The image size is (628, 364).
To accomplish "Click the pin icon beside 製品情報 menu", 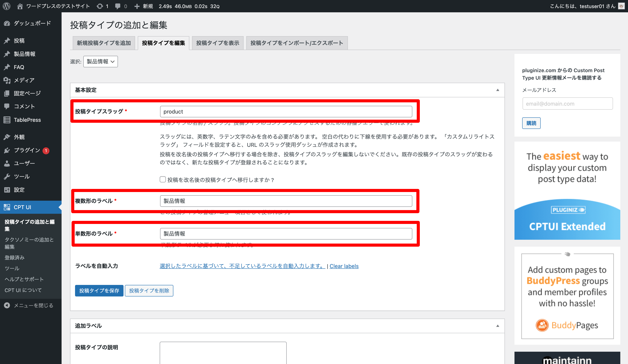I will [7, 54].
